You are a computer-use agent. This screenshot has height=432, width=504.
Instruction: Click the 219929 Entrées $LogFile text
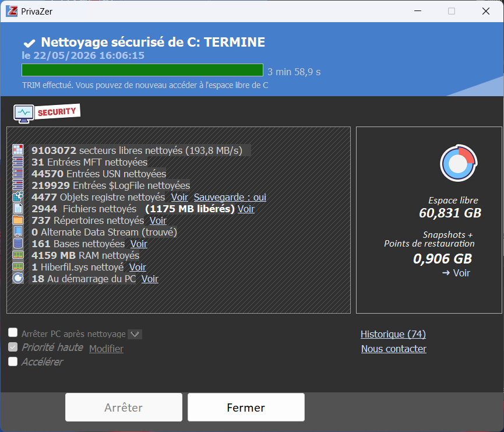click(111, 185)
